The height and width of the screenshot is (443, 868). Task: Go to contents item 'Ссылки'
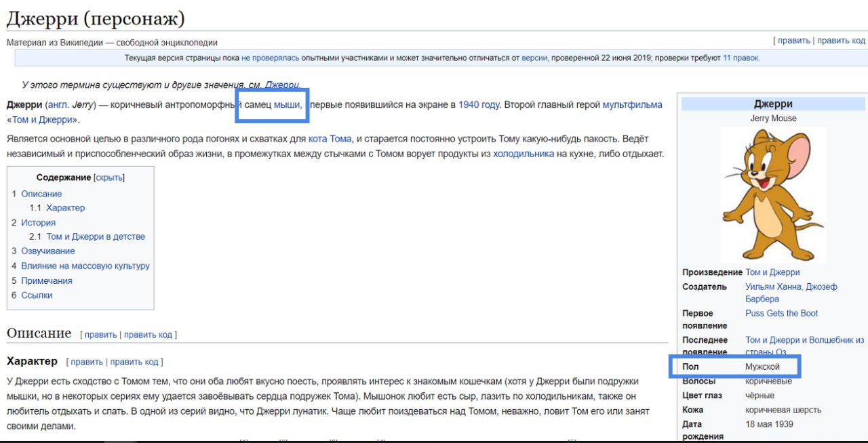pos(37,295)
